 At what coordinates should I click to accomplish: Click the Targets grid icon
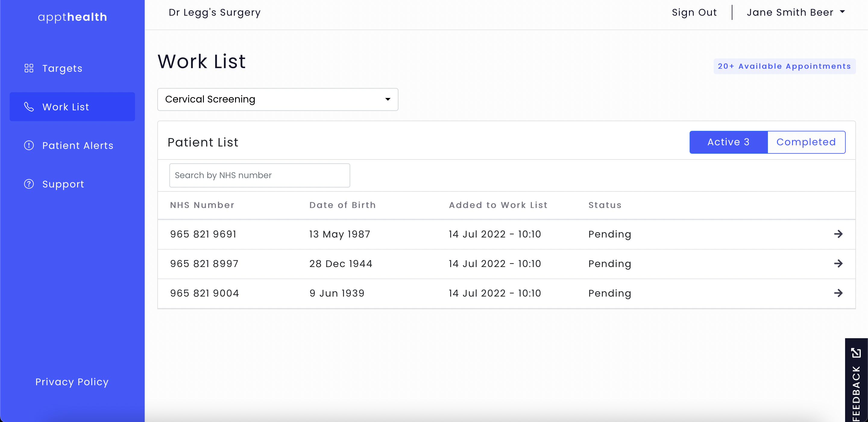coord(29,68)
